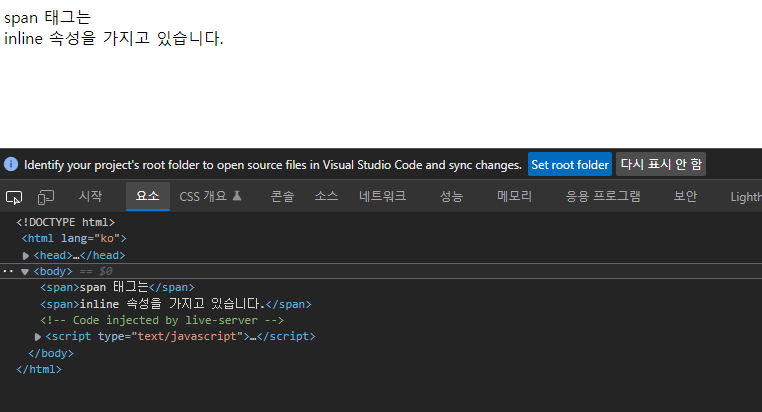Click the 다시 표시 안 함 button
762x412 pixels.
(x=661, y=164)
